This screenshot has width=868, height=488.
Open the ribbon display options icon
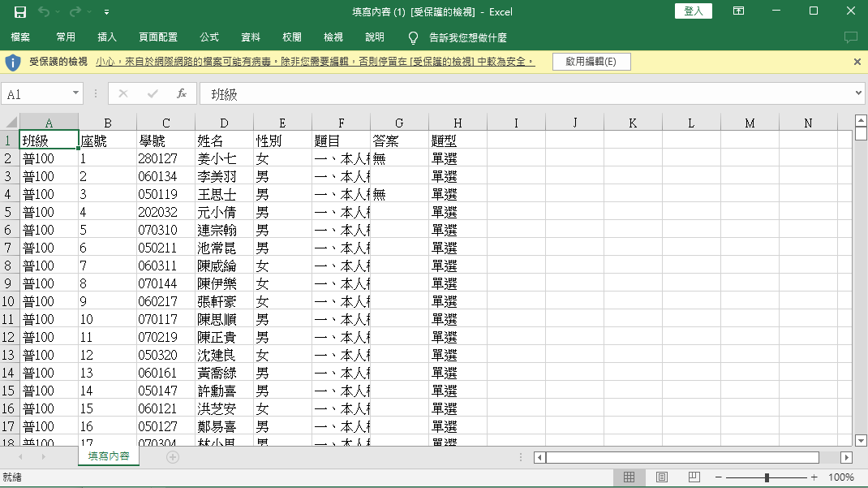(x=738, y=11)
